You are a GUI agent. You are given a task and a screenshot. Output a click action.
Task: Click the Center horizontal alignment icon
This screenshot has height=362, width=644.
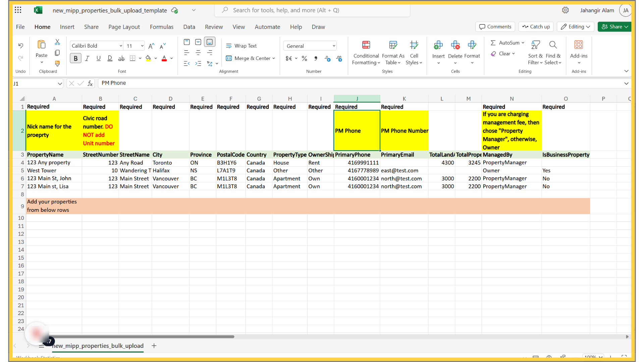click(x=198, y=53)
